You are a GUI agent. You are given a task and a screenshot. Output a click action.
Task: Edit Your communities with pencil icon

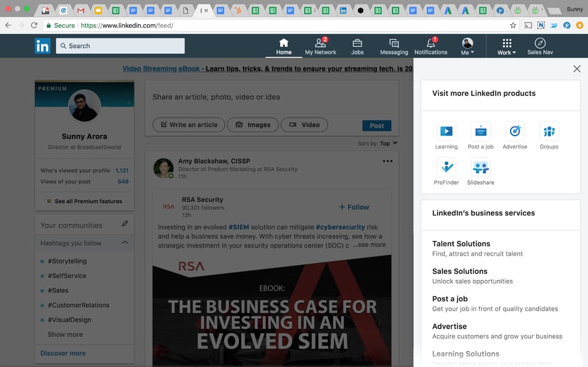click(125, 224)
